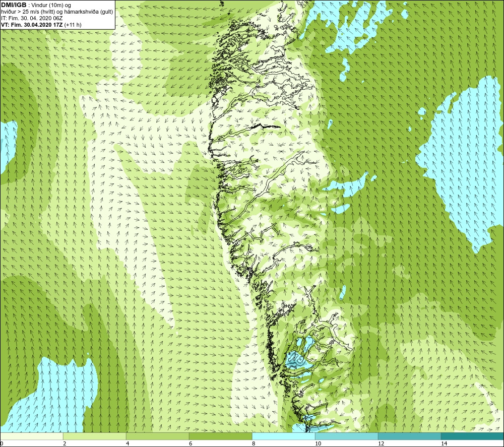Click the 'VT: Fim. 30.04.2020 17Z' line
Viewport: 504px width, 447px height.
click(x=32, y=25)
